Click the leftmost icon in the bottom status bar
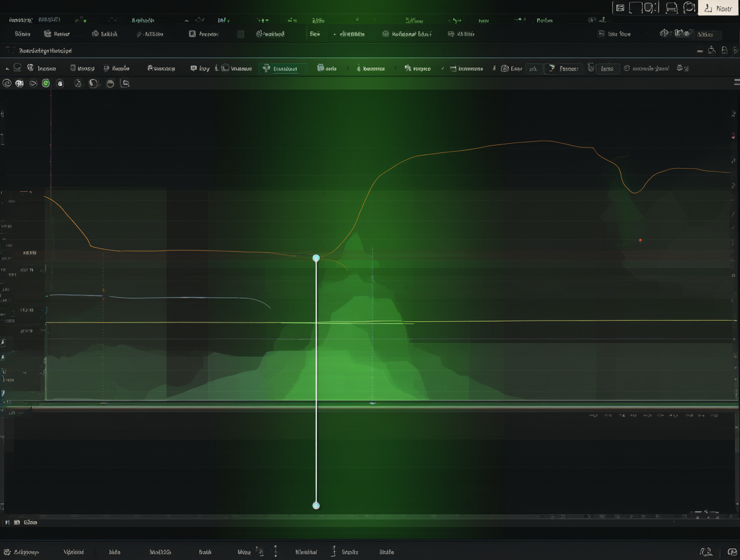 pyautogui.click(x=7, y=552)
